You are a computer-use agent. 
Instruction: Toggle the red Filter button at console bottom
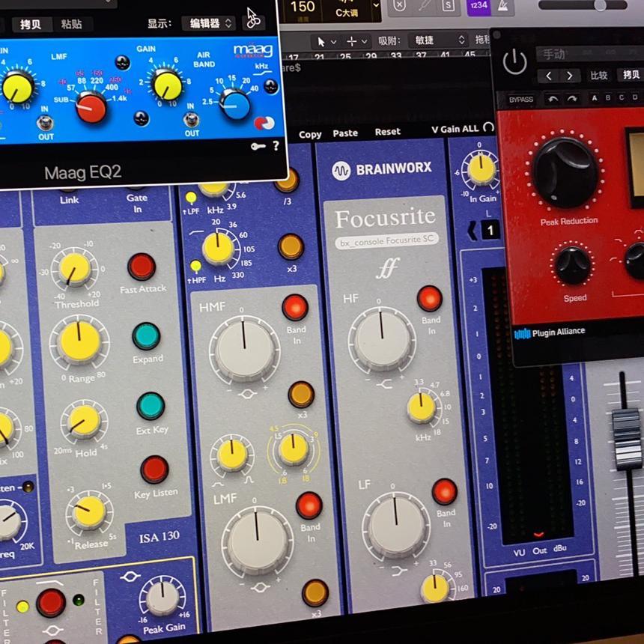pos(51,603)
